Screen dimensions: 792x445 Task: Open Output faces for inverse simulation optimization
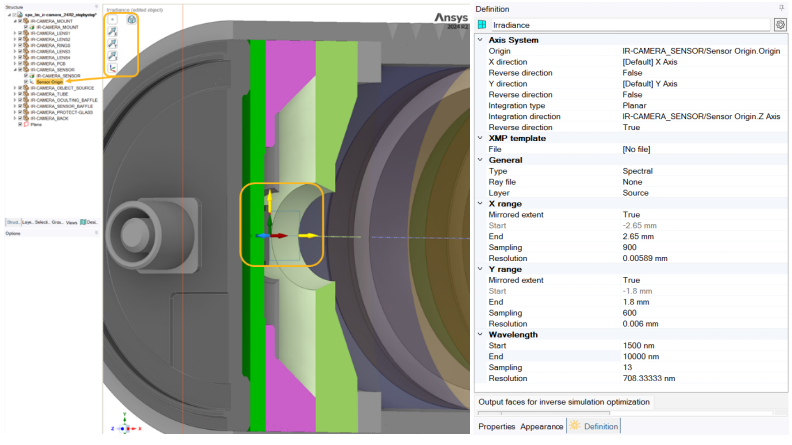pyautogui.click(x=564, y=402)
